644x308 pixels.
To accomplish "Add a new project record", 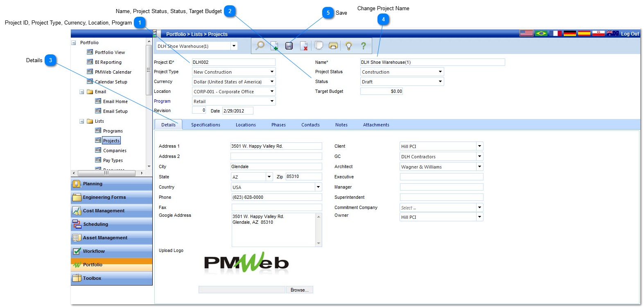I will click(274, 46).
